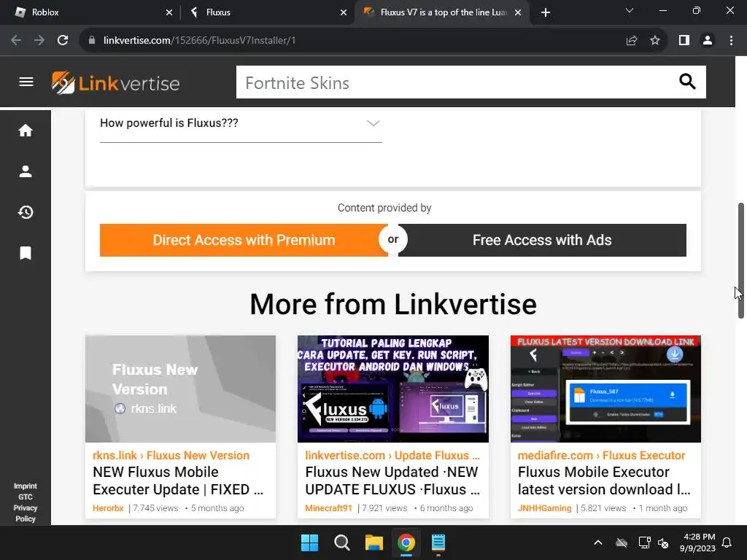This screenshot has width=747, height=560.
Task: Open author Minecraft91
Action: [x=328, y=508]
